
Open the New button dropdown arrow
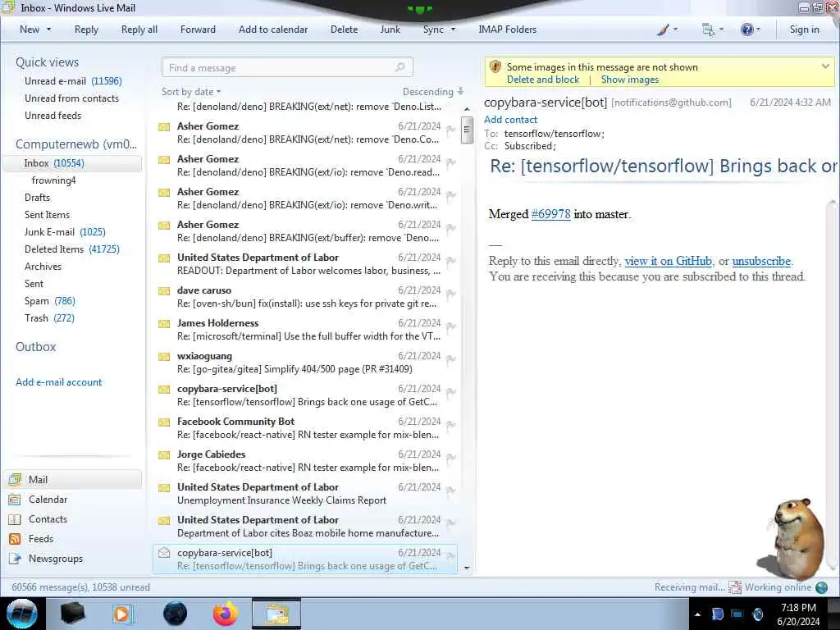pos(48,30)
